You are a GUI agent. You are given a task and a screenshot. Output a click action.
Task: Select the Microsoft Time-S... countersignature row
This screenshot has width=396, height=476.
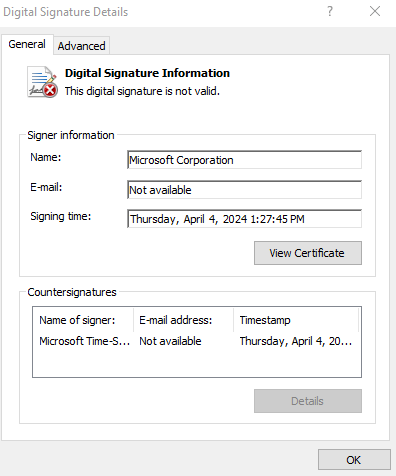[197, 341]
